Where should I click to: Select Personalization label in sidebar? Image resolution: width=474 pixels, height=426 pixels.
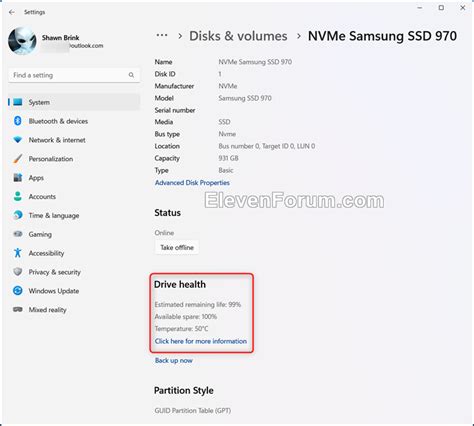coord(51,159)
